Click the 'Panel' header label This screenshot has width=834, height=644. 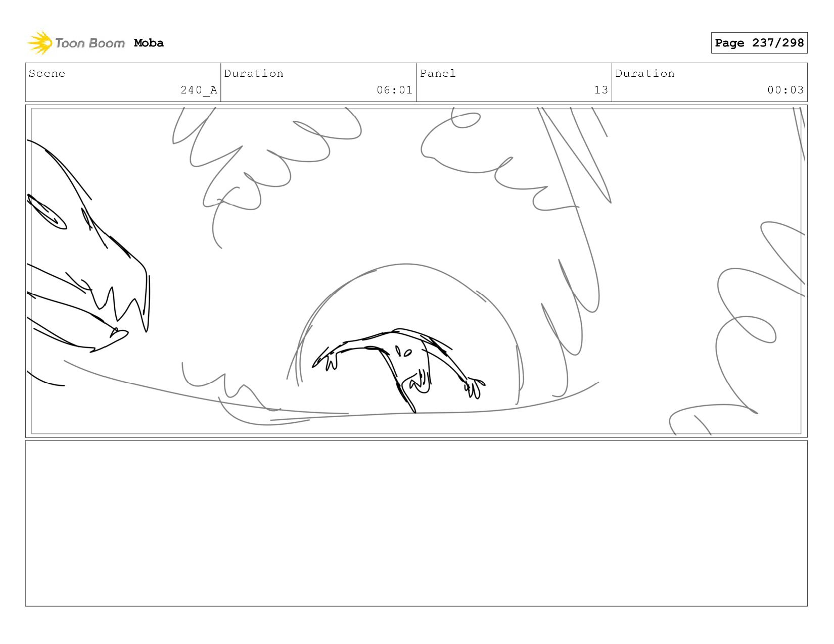(x=438, y=74)
